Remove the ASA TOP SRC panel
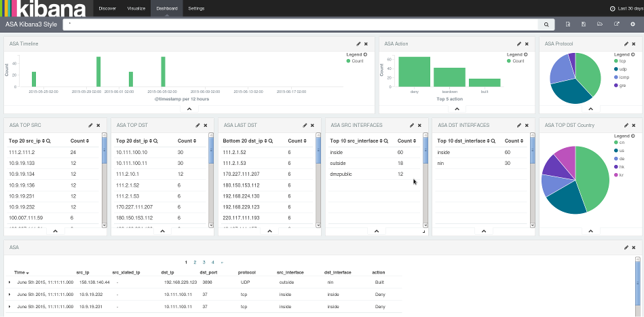Screen dimensions: 644x317 coord(98,126)
